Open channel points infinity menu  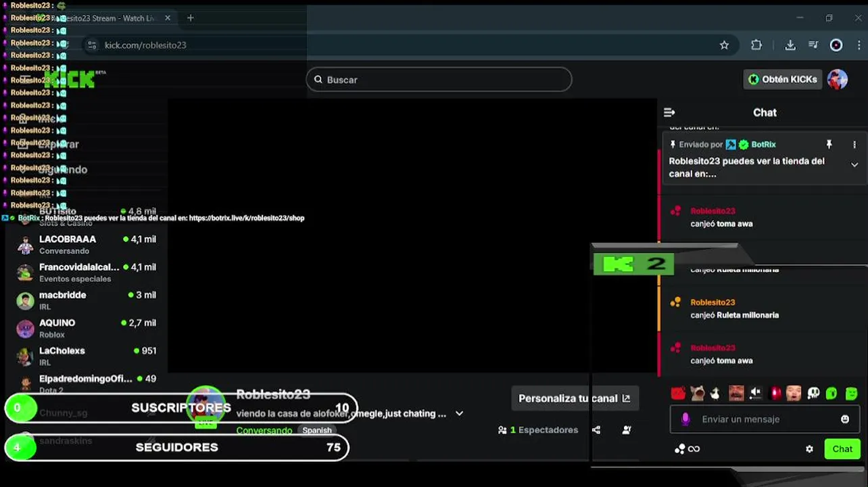click(x=687, y=449)
